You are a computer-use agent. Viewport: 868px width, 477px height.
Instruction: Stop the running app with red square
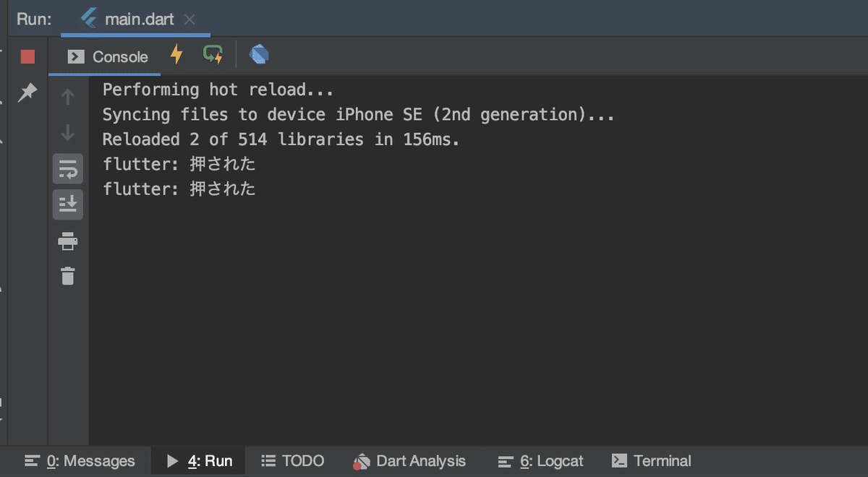click(27, 57)
